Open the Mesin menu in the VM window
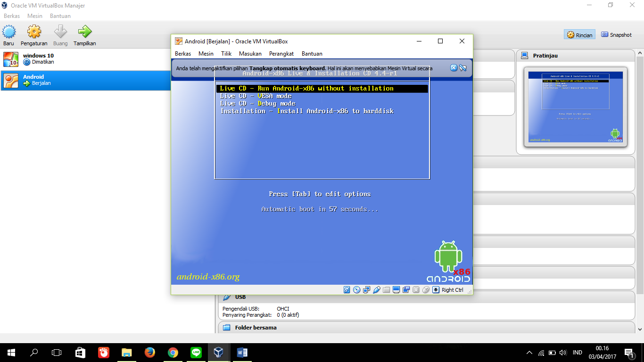 206,53
